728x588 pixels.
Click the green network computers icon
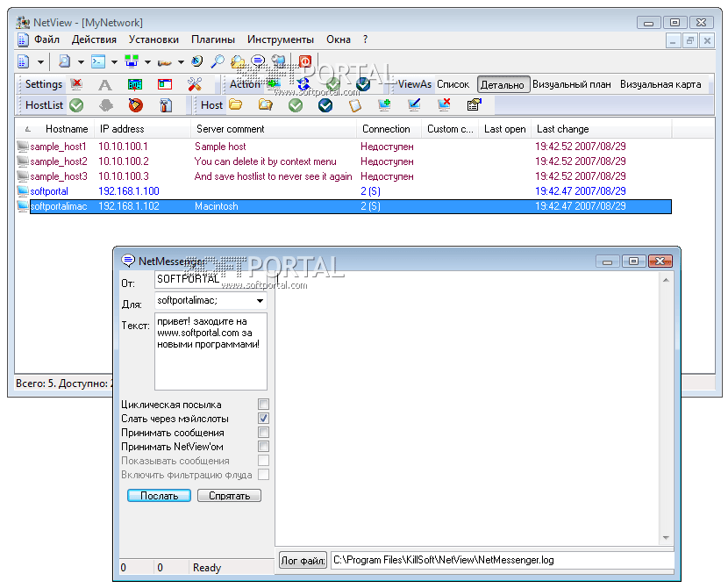[x=132, y=61]
